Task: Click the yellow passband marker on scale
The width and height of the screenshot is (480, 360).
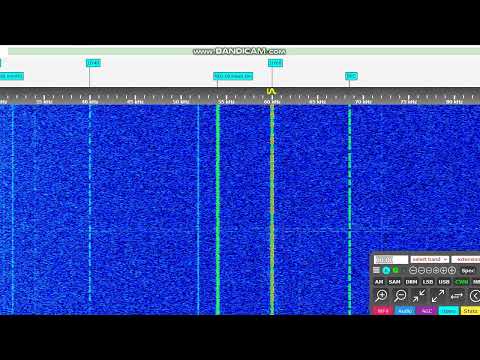Action: click(271, 91)
